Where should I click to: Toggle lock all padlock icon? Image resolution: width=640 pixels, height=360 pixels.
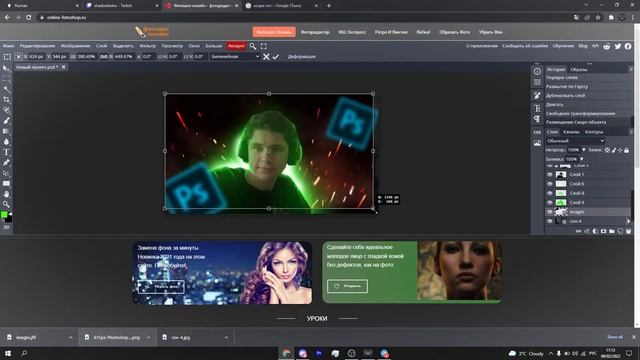(627, 150)
